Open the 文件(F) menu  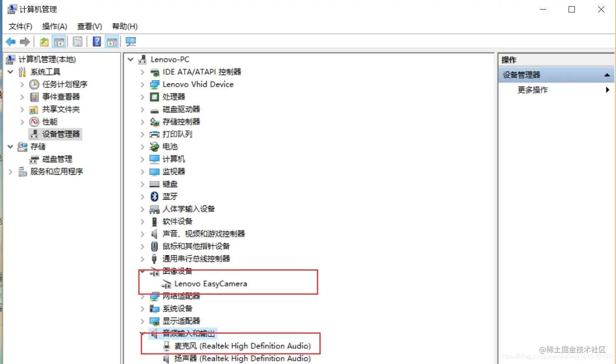[x=20, y=27]
